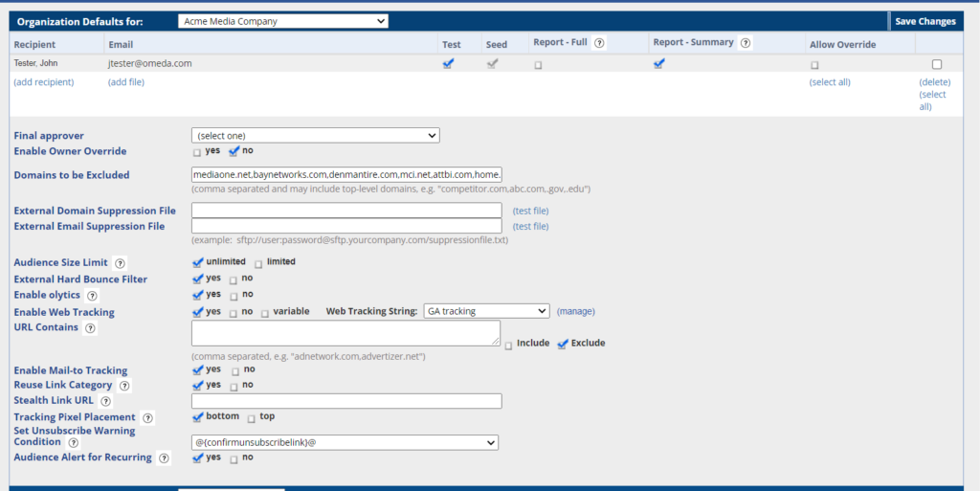The width and height of the screenshot is (980, 491).
Task: Tick the delete selection checkbox for jtester@omeda.com
Action: (x=936, y=64)
